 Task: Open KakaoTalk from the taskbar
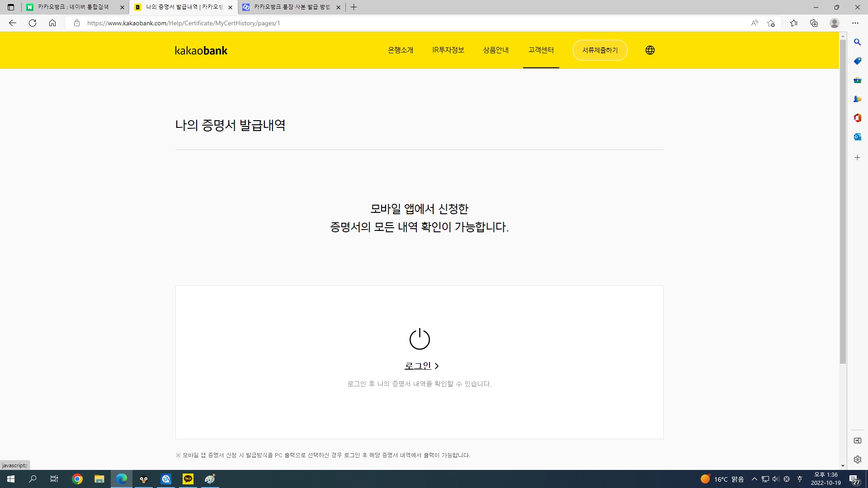coord(188,479)
